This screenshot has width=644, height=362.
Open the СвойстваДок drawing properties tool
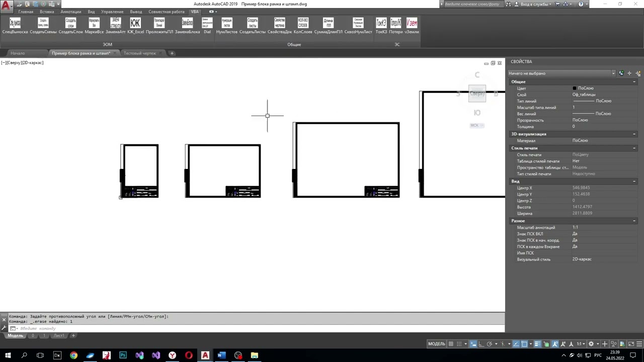tap(280, 26)
